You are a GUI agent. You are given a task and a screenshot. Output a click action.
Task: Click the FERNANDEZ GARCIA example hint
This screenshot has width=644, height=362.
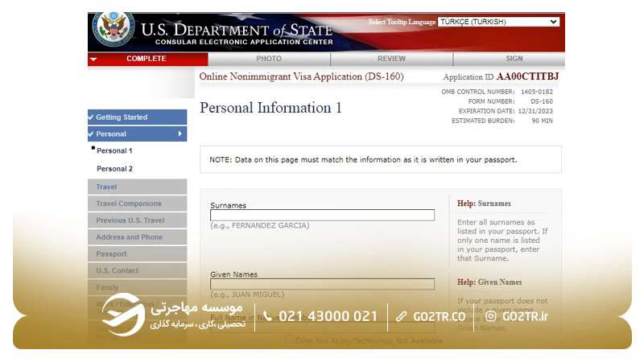tap(260, 226)
